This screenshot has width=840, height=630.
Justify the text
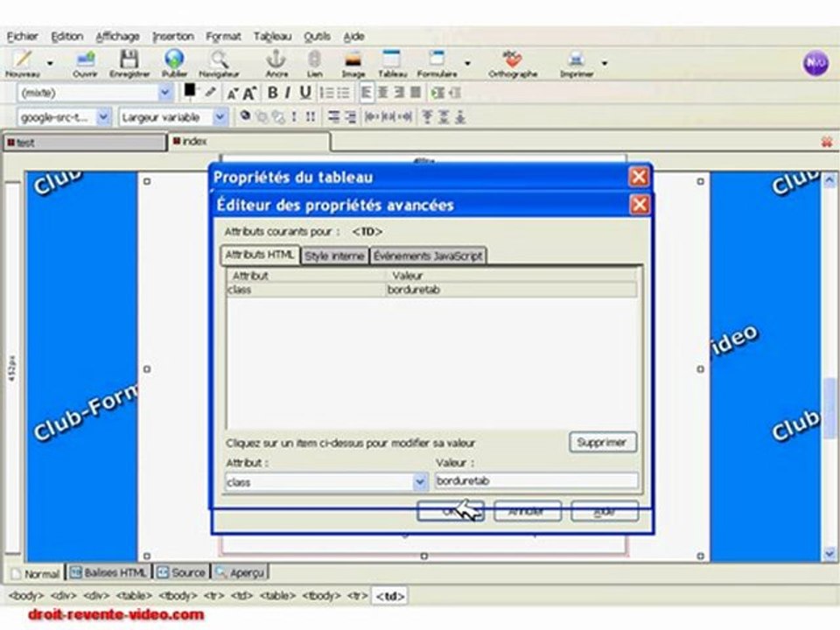[415, 93]
